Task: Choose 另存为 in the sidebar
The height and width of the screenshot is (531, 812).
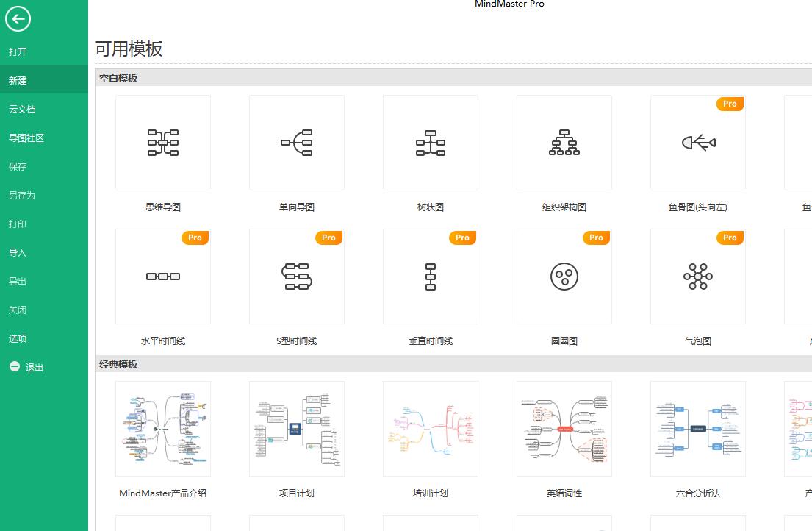Action: 22,196
